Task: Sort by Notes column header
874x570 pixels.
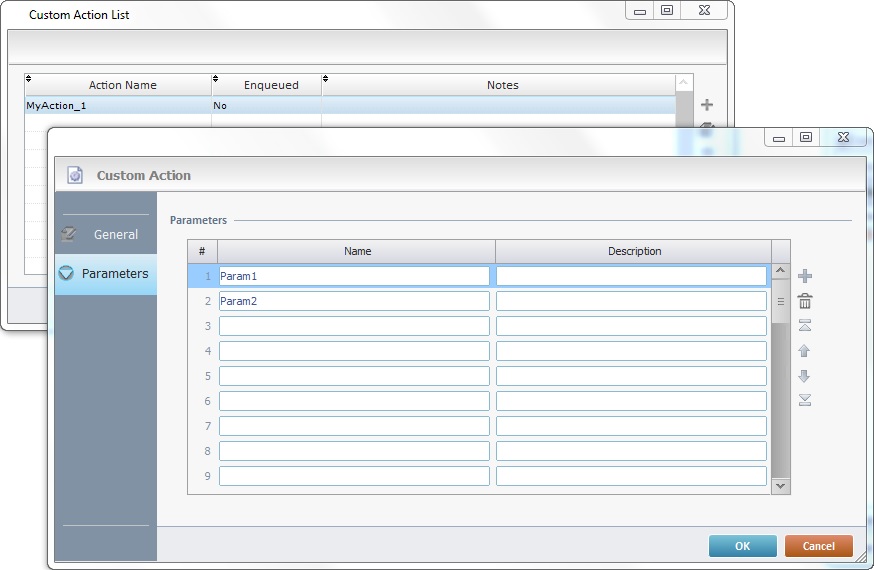Action: click(x=502, y=85)
